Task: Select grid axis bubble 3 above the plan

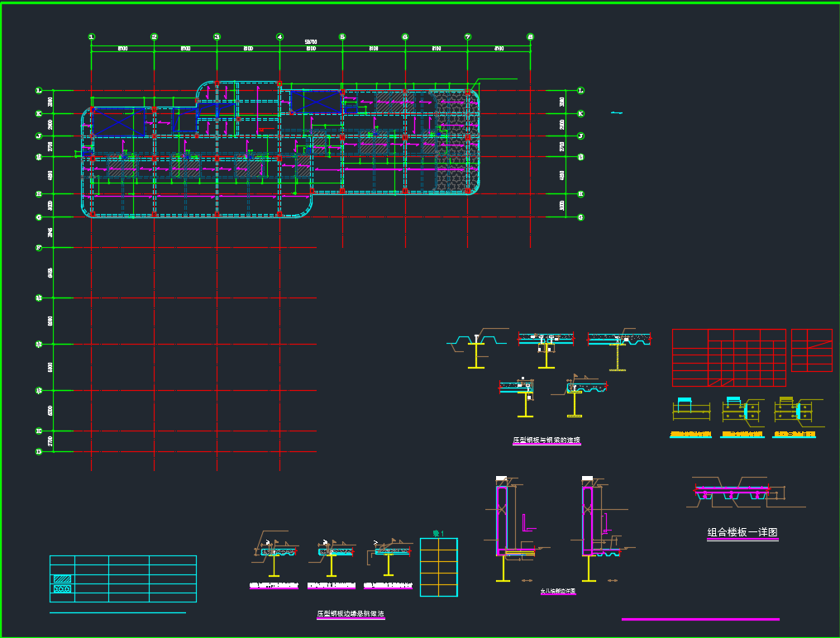Action: click(x=217, y=37)
